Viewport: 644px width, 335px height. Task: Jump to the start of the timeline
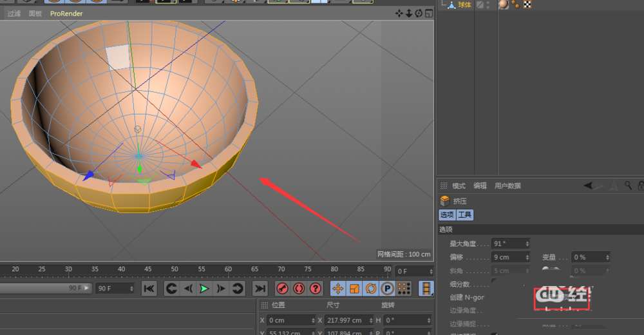pos(149,289)
